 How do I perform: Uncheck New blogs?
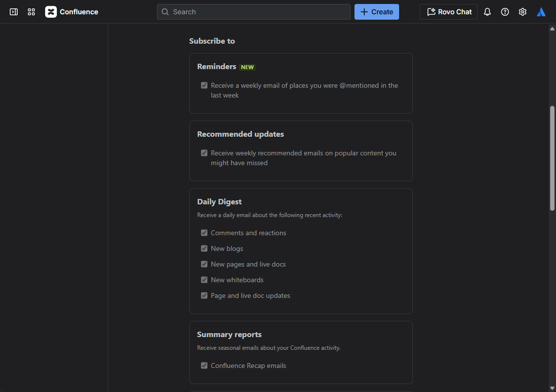coord(204,249)
